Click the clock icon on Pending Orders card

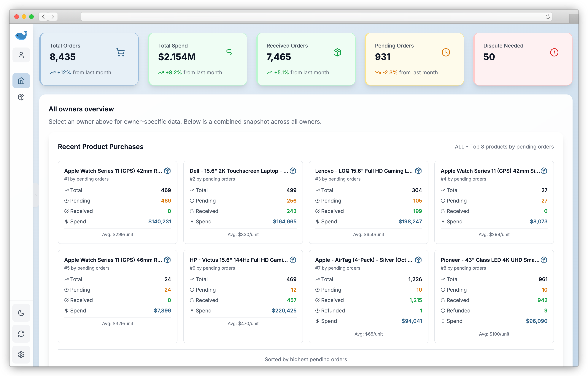coord(446,52)
